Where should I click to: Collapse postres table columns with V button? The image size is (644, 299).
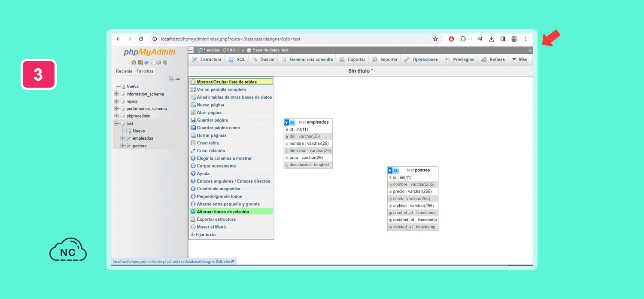pyautogui.click(x=390, y=171)
